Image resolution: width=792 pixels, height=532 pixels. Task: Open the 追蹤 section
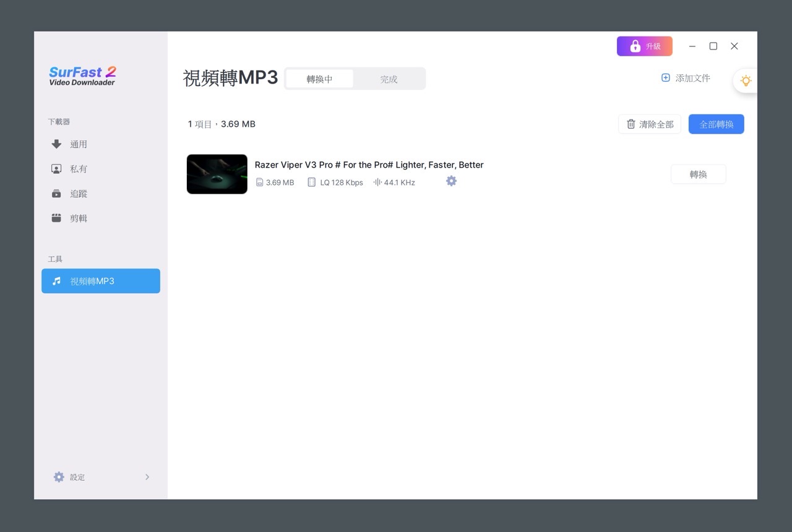[101, 194]
